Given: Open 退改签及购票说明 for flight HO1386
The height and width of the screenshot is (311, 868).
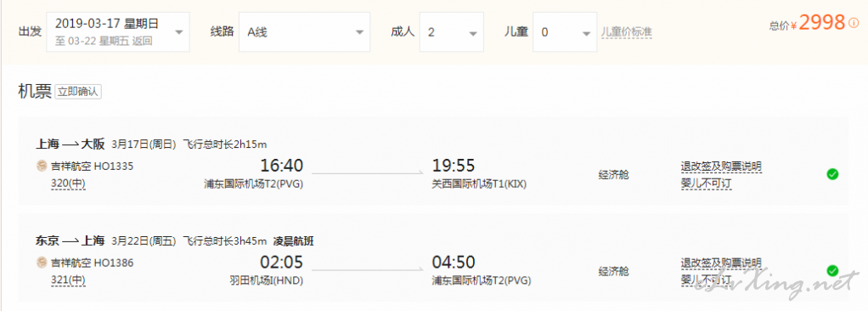Looking at the screenshot, I should click(721, 263).
